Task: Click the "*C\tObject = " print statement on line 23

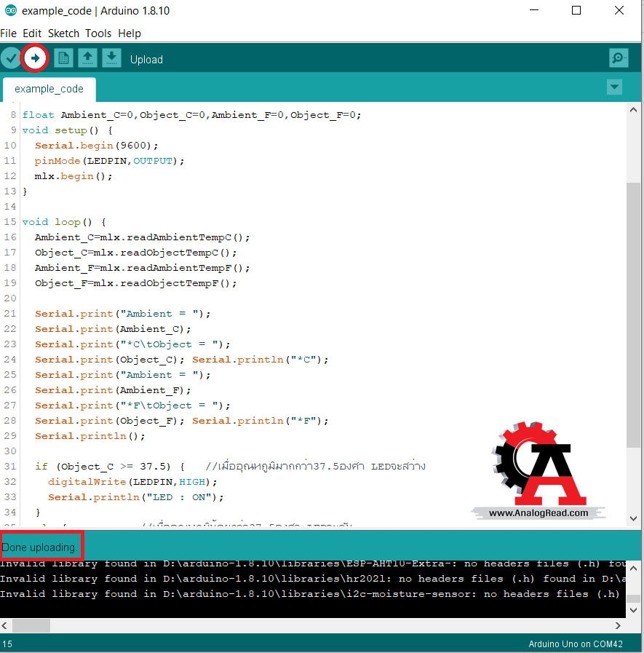Action: click(132, 344)
